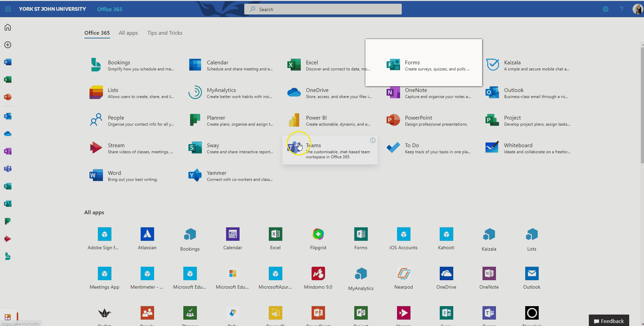Open the app launcher waffle menu
This screenshot has height=326, width=644.
[8, 9]
